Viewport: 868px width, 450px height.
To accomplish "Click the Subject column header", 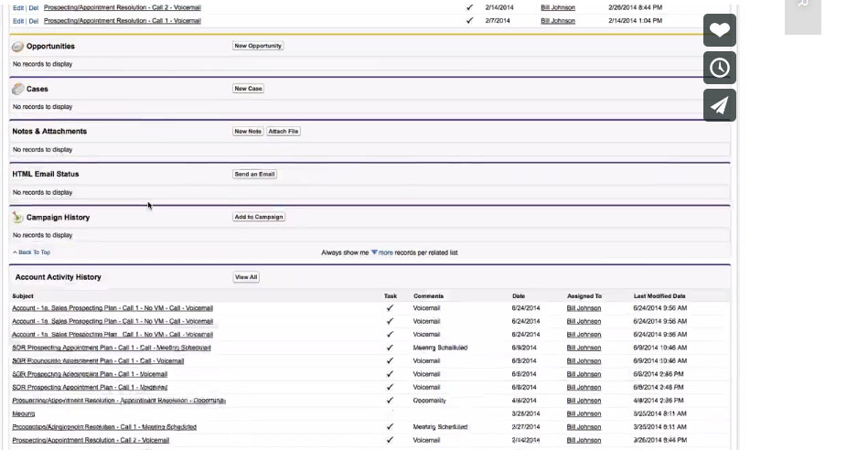I will click(x=23, y=296).
